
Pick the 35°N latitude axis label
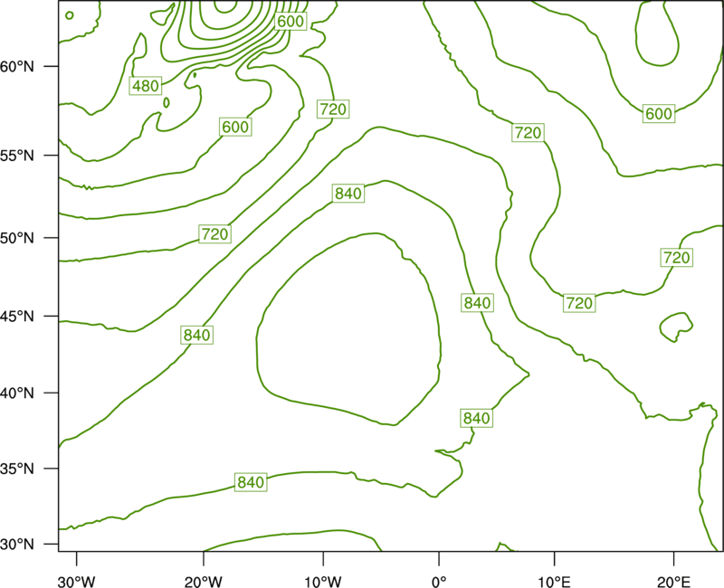(x=17, y=469)
